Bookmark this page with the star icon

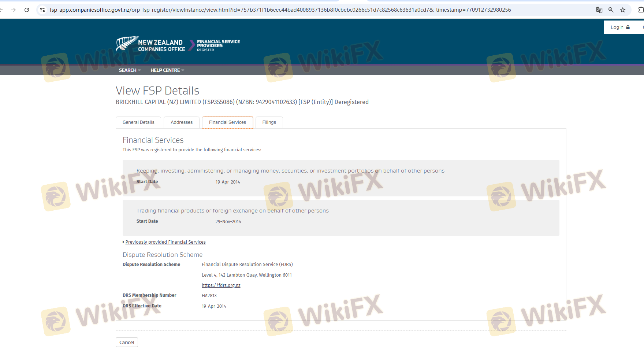(623, 10)
